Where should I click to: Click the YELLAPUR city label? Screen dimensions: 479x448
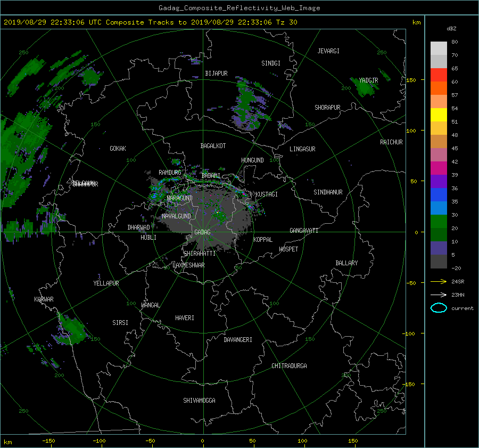click(x=106, y=283)
